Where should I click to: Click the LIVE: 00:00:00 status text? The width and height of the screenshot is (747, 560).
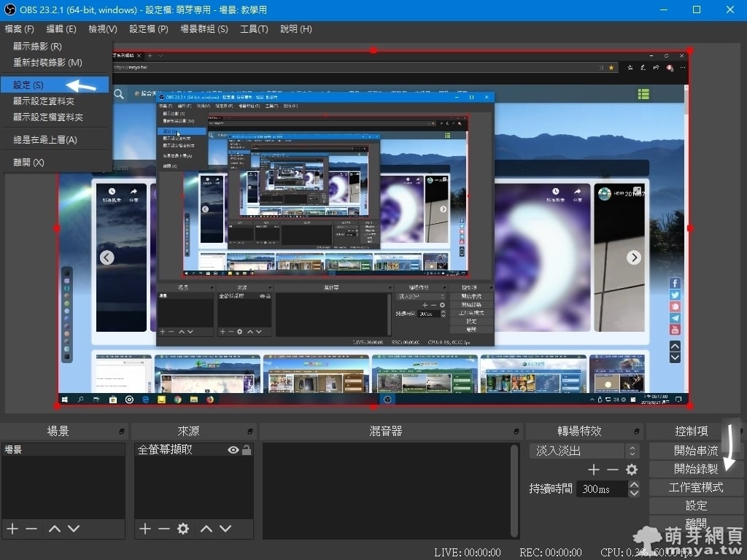[468, 553]
